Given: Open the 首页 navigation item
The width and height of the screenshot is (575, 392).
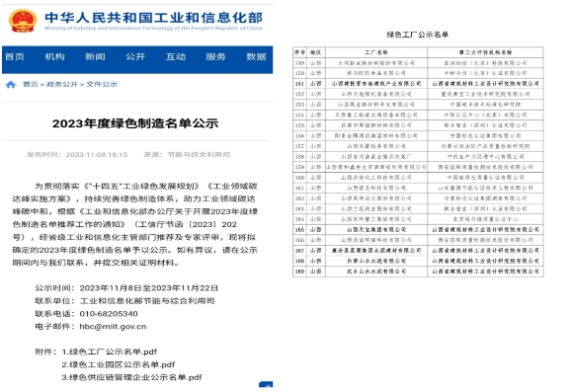Looking at the screenshot, I should pos(15,57).
